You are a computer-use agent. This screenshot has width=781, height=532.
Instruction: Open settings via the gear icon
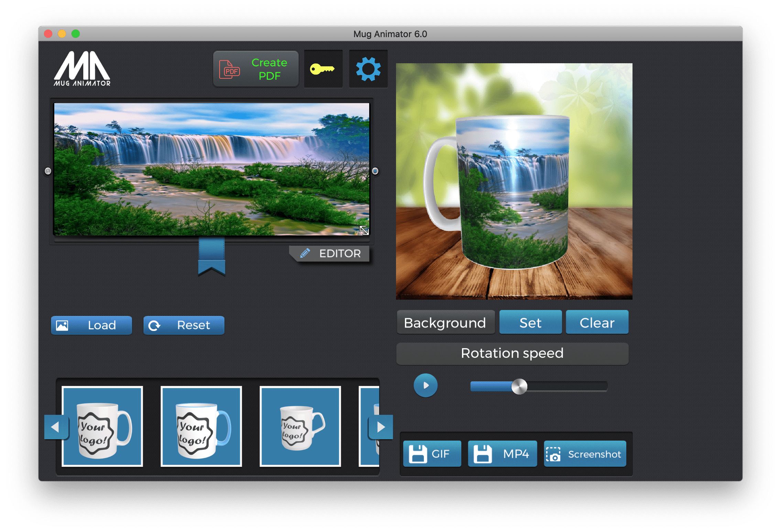pos(368,69)
